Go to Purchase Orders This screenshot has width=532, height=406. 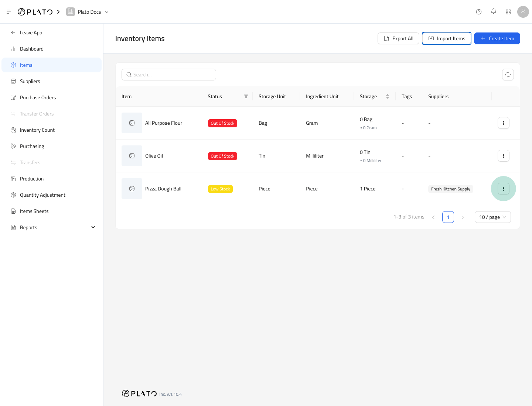(x=52, y=97)
